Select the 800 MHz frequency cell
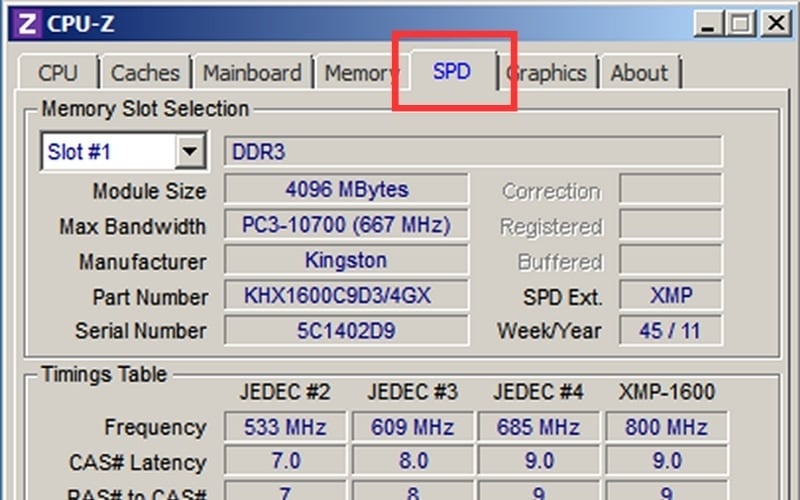Viewport: 800px width, 500px height. coord(666,427)
